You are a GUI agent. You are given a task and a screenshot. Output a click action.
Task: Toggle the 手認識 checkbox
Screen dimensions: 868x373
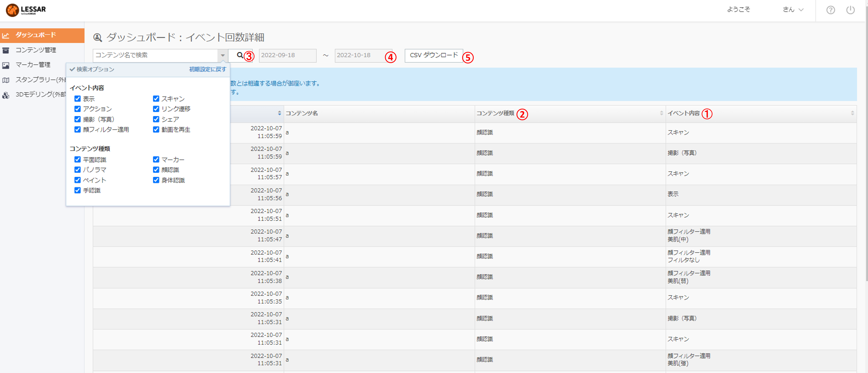[x=77, y=190]
